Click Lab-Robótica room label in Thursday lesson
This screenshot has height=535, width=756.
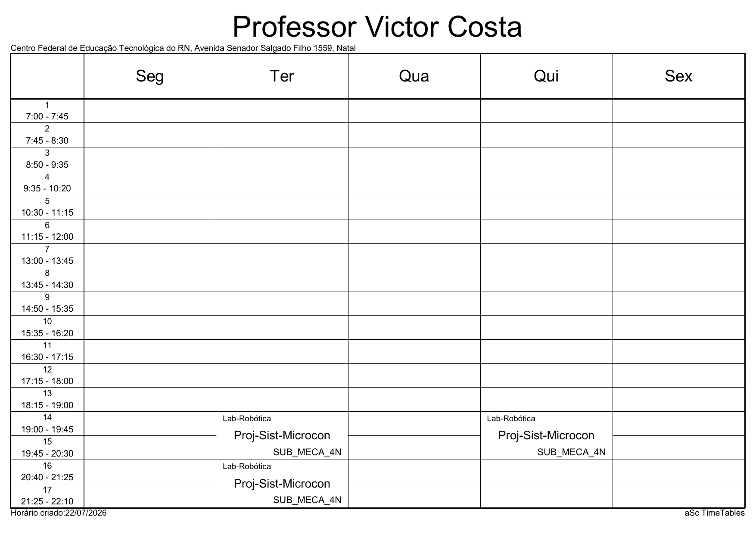pyautogui.click(x=511, y=419)
